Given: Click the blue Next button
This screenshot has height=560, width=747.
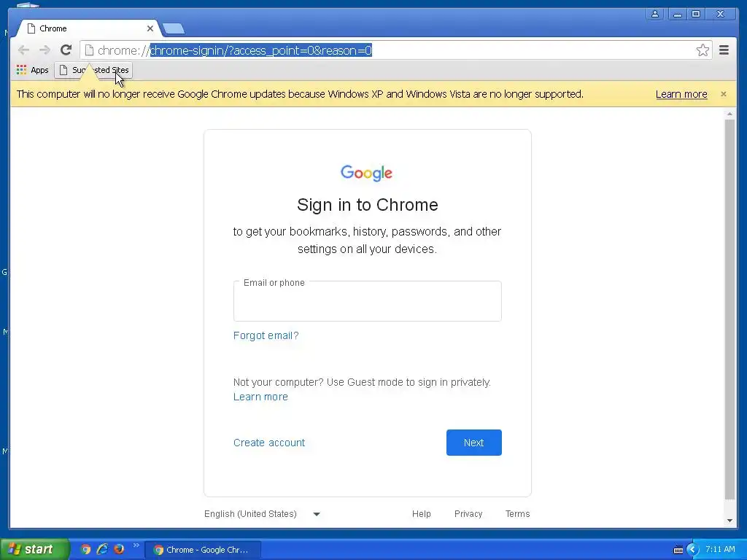Looking at the screenshot, I should point(474,443).
